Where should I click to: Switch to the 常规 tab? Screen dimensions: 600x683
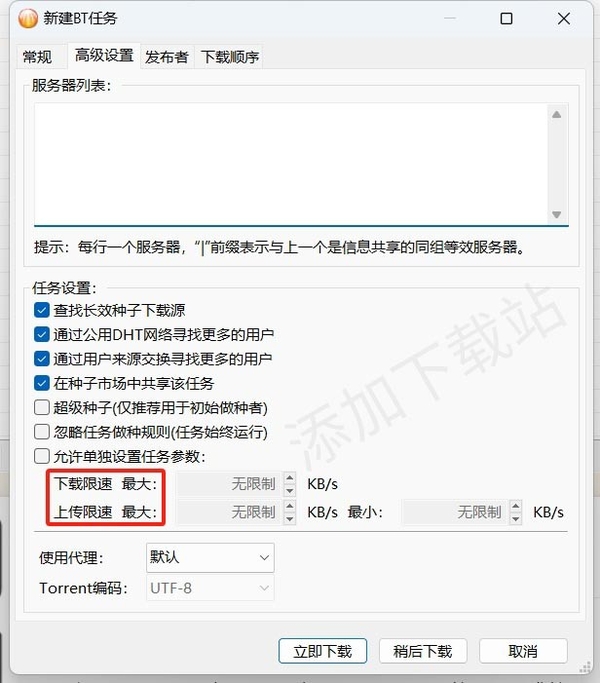(37, 57)
